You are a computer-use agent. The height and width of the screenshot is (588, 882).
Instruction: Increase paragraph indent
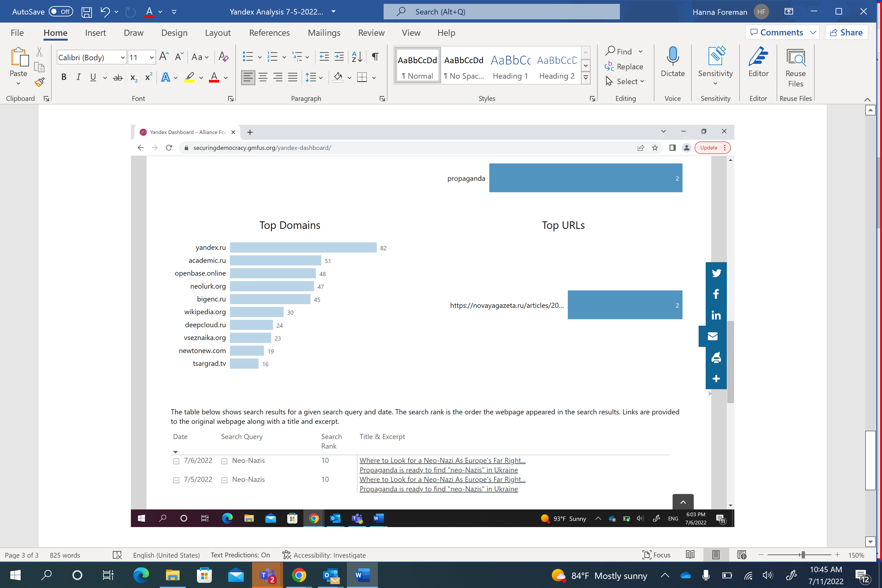(x=339, y=57)
